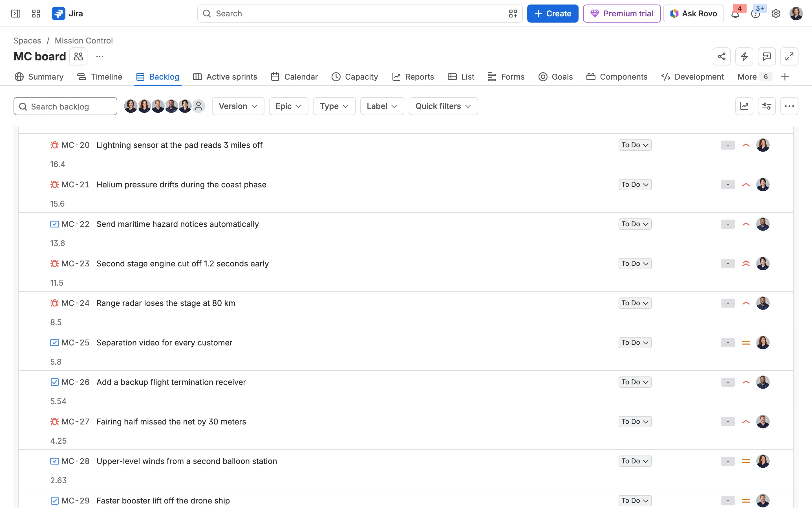Screen dimensions: 812x508
Task: Click the estimate badge on MC-22 row
Action: pyautogui.click(x=728, y=224)
